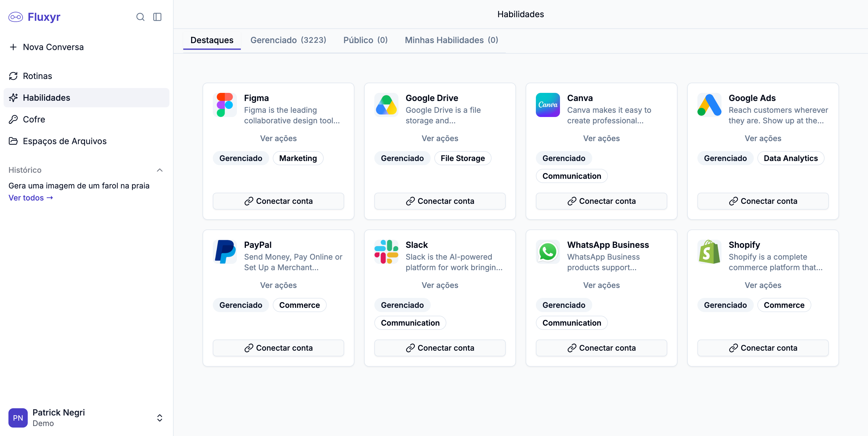
Task: Click the Canva app icon
Action: click(548, 105)
